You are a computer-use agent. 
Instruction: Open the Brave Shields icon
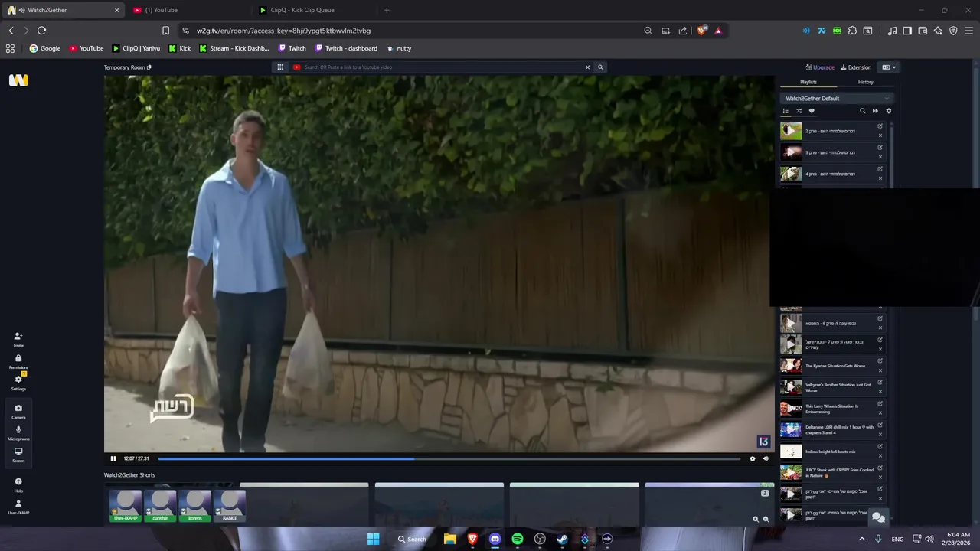click(701, 31)
